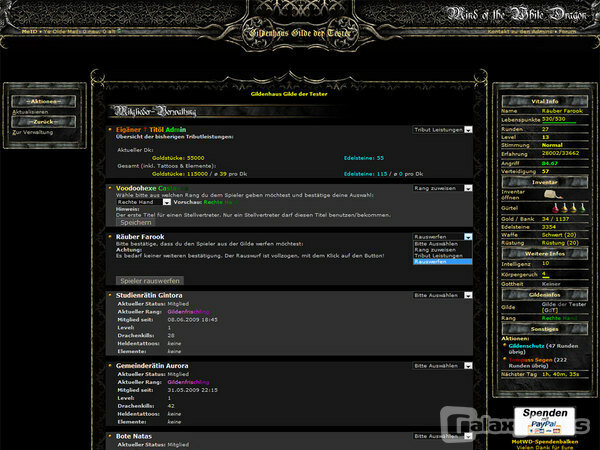Click the Zurück panel header
The height and width of the screenshot is (450, 600).
click(x=44, y=122)
